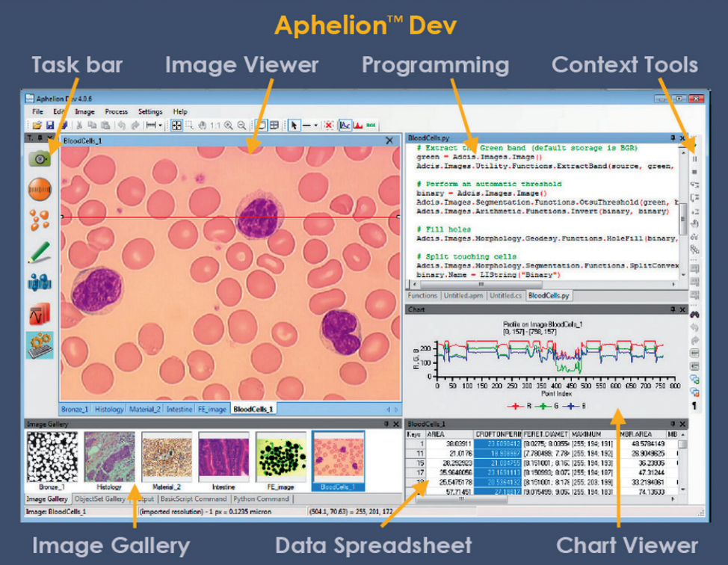This screenshot has width=728, height=565.
Task: Switch to the Histology image tab
Action: tap(109, 409)
